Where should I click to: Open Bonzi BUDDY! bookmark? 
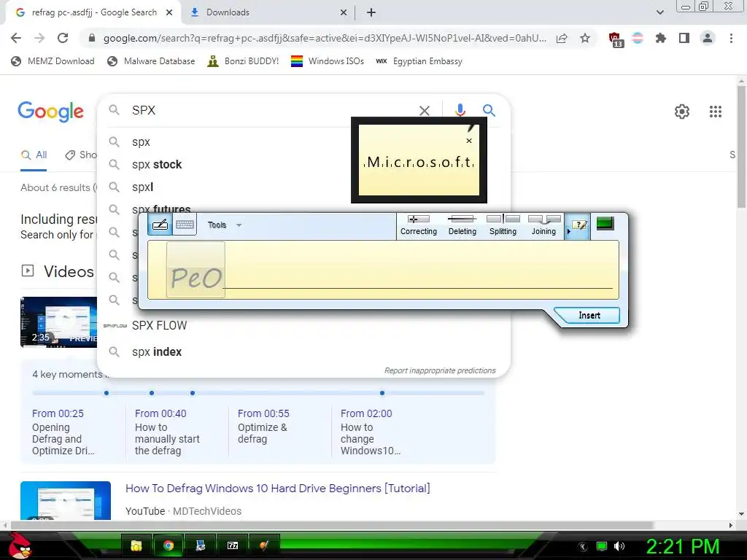243,61
